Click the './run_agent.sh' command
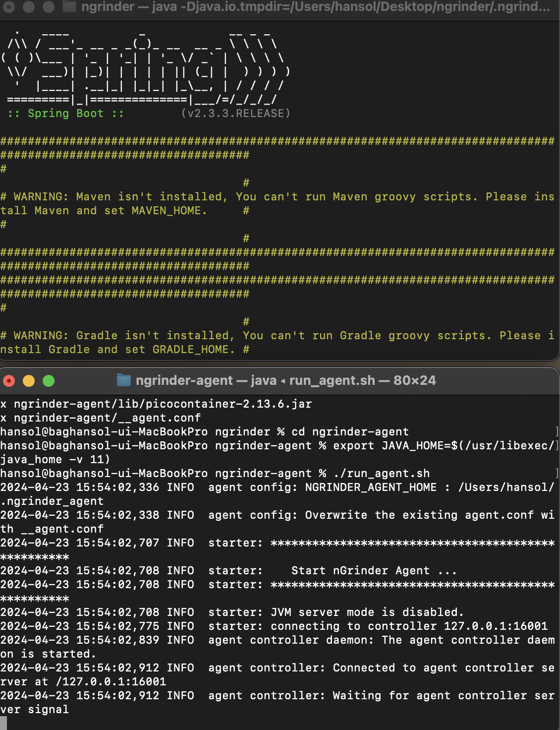Viewport: 560px width, 730px height. click(x=381, y=474)
